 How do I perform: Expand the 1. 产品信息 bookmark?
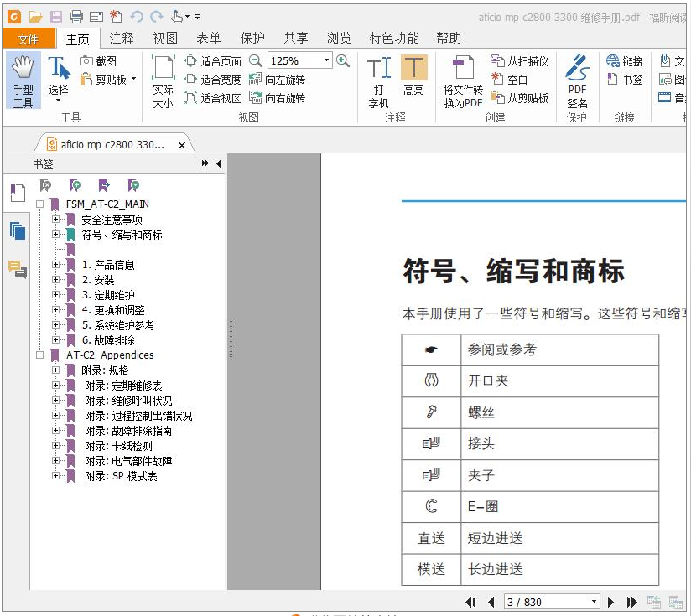tap(55, 264)
